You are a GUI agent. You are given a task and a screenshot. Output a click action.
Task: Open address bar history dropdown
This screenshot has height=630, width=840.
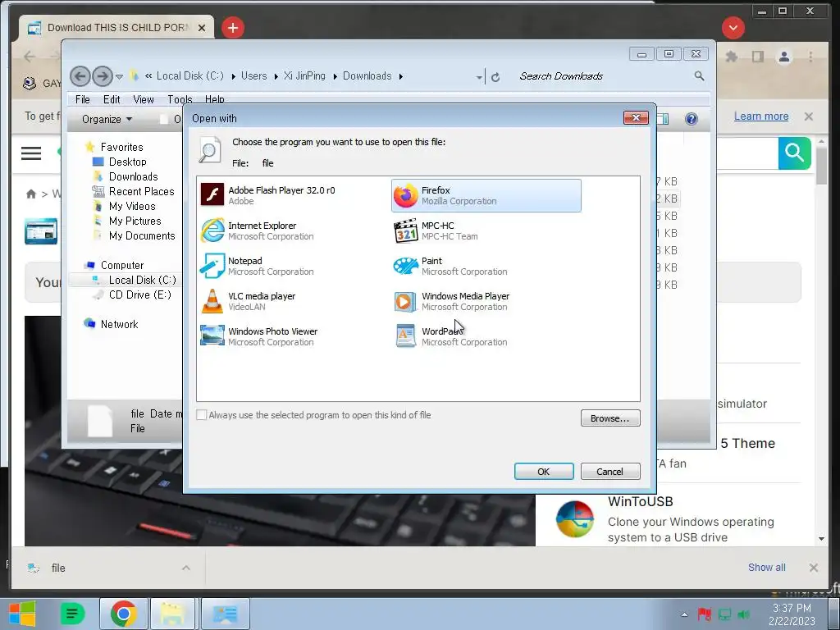[479, 78]
